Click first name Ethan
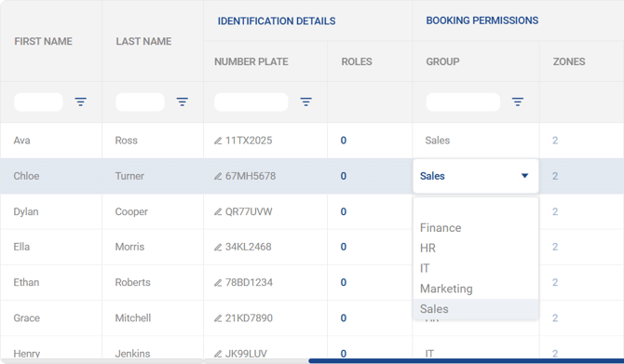 point(26,282)
